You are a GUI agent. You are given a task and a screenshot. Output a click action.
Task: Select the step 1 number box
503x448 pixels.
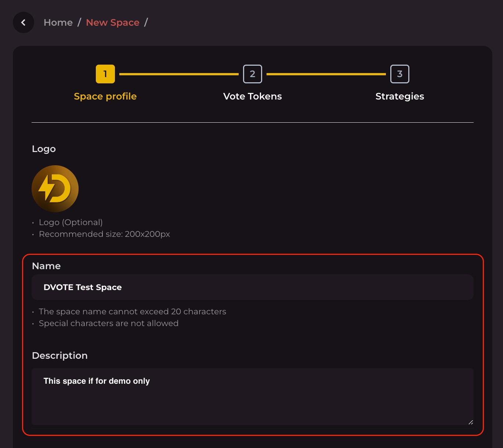pos(105,74)
